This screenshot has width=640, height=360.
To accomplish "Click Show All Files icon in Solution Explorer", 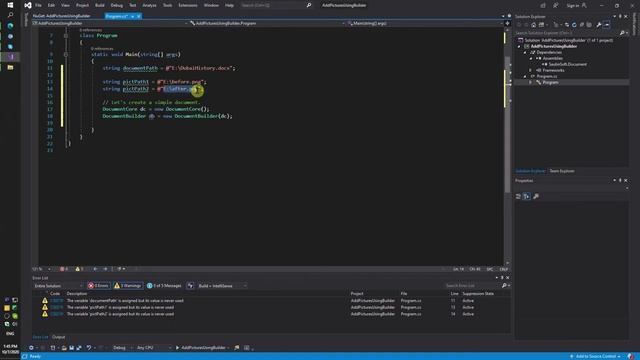I will point(589,25).
